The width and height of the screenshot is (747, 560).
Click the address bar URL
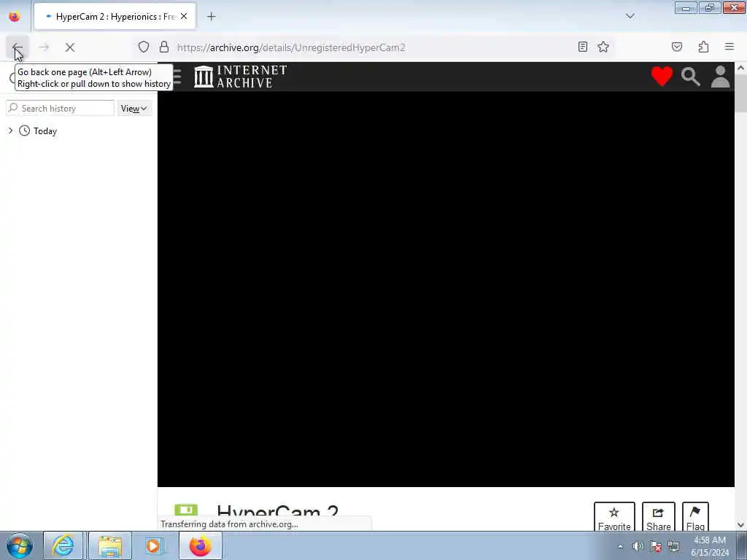pyautogui.click(x=290, y=47)
